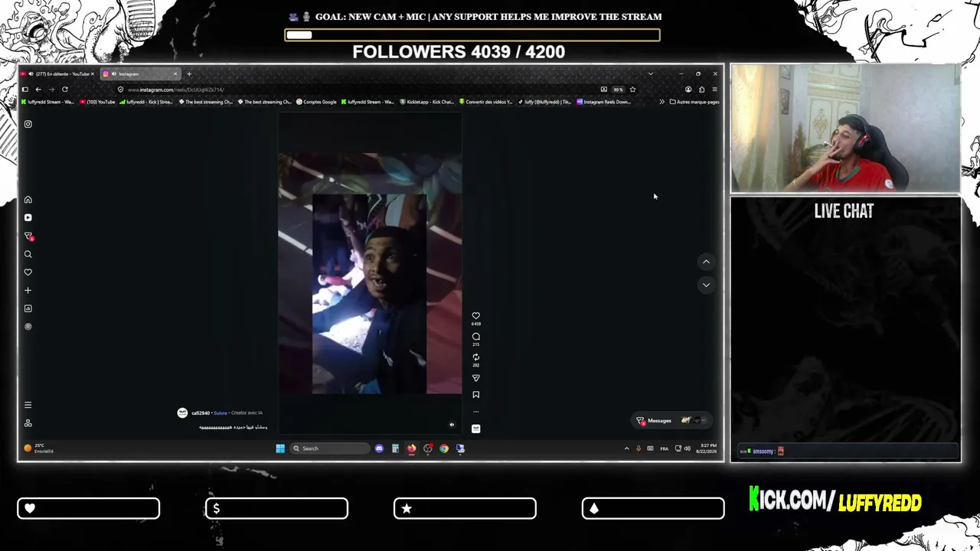Viewport: 980px width, 551px height.
Task: Open the reel's comments
Action: (475, 337)
